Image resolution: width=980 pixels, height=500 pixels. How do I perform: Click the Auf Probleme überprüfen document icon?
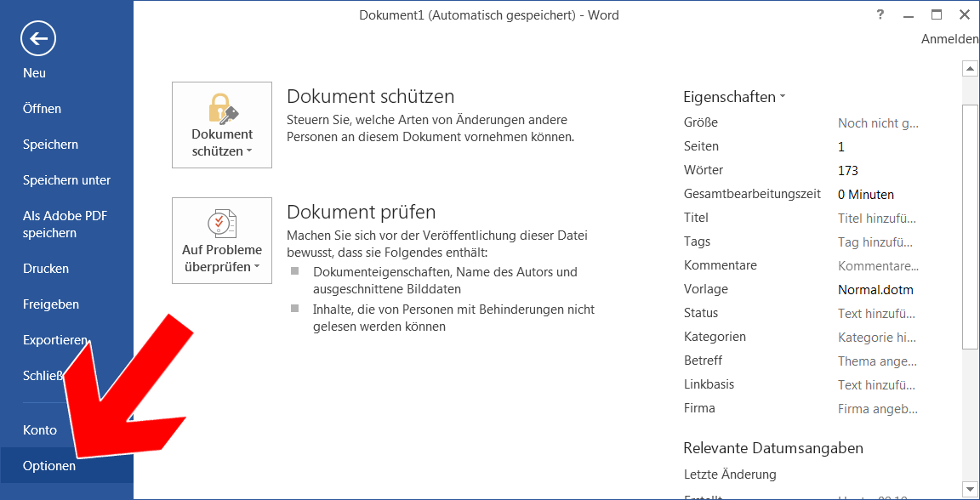click(x=222, y=224)
